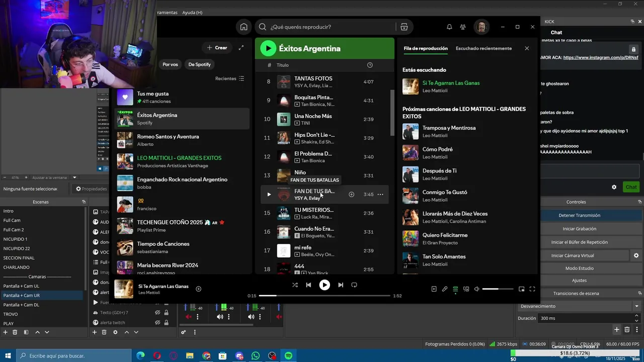Image resolution: width=644 pixels, height=362 pixels.
Task: Select De Spotify filter chip
Action: coord(199,64)
